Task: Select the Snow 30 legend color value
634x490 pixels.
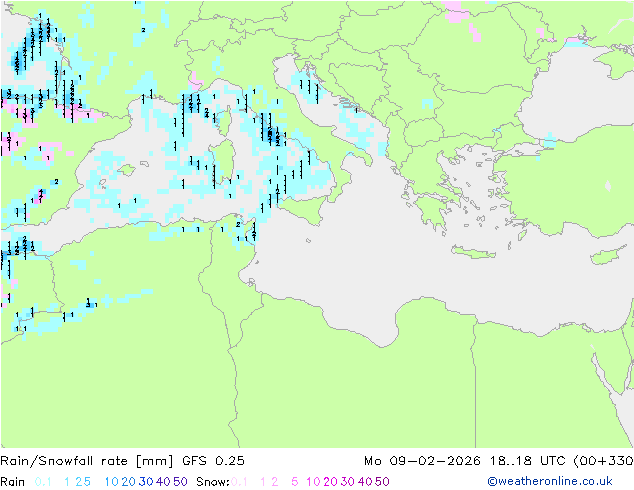Action: (x=348, y=482)
